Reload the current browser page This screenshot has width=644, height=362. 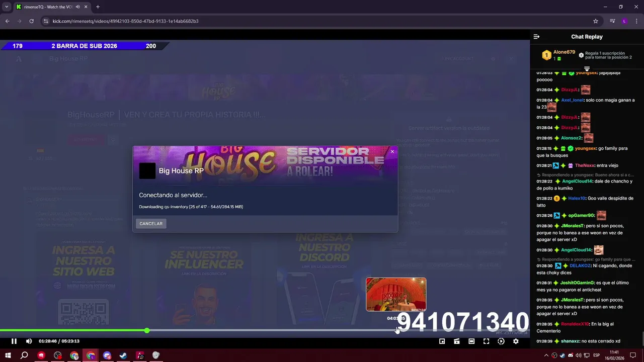[31, 21]
